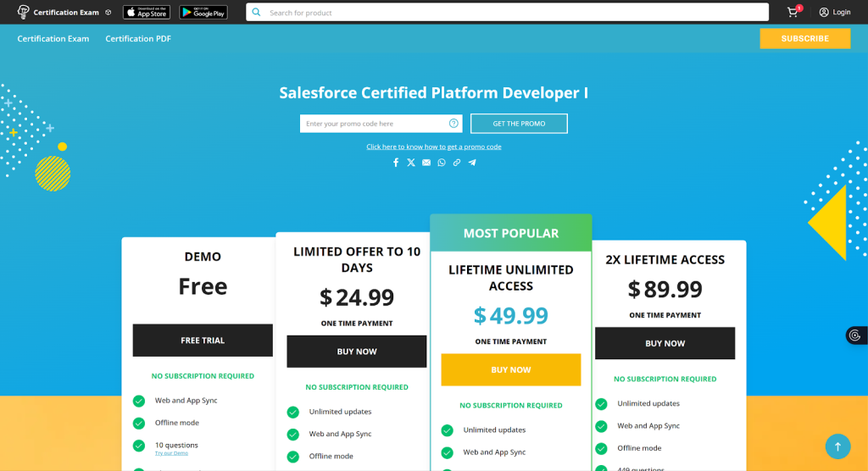This screenshot has width=868, height=471.
Task: Open the shopping cart
Action: click(793, 12)
